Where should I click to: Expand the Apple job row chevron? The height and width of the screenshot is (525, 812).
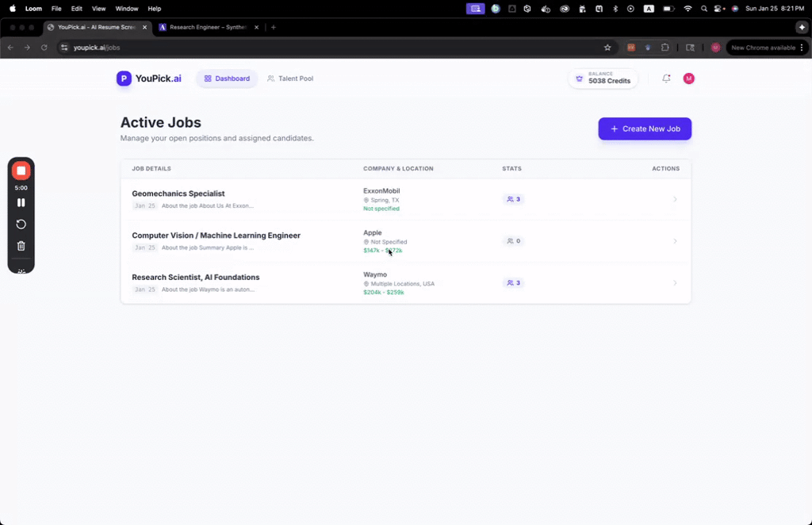(x=675, y=241)
